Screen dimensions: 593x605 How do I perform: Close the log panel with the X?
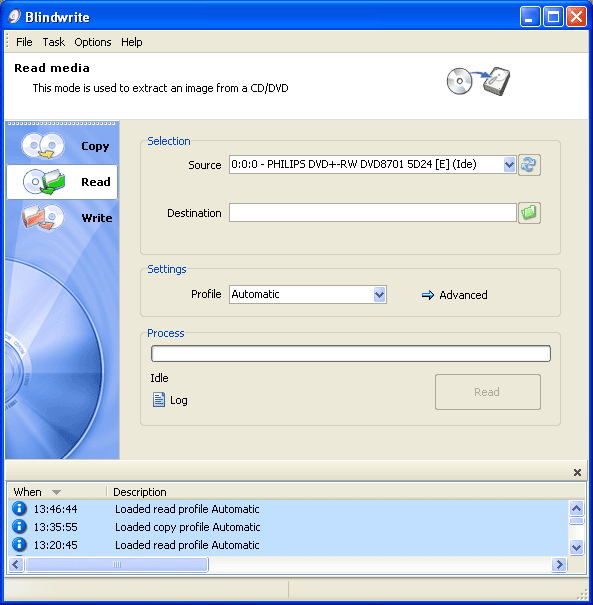(577, 472)
